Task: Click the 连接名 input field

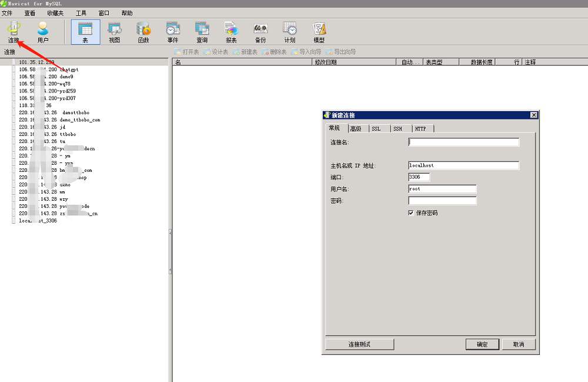Action: click(x=463, y=142)
